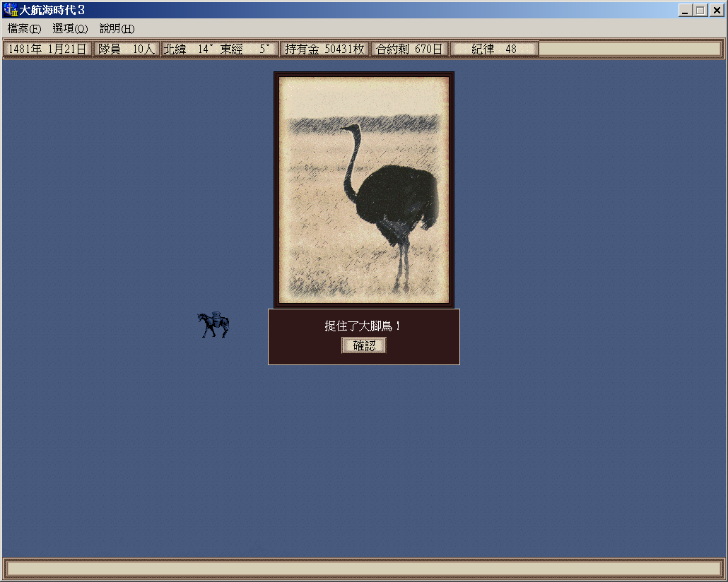Click the empty panel right of 紀律
This screenshot has width=728, height=582.
(x=630, y=49)
